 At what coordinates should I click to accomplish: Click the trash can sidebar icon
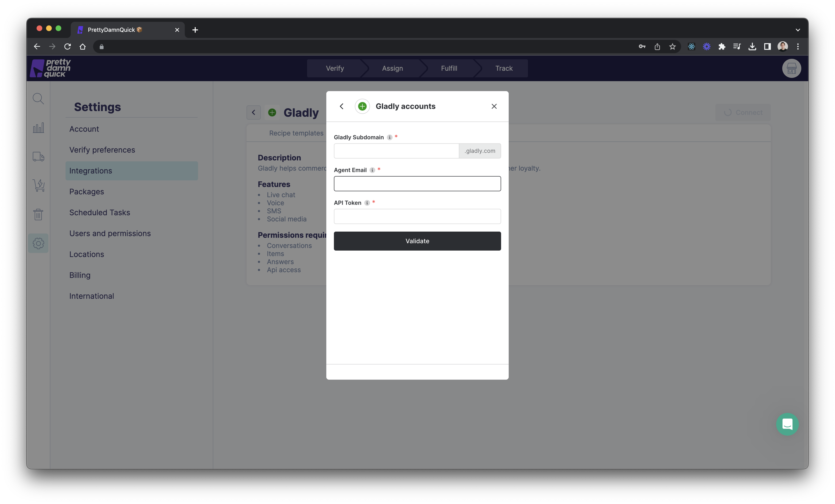(38, 214)
